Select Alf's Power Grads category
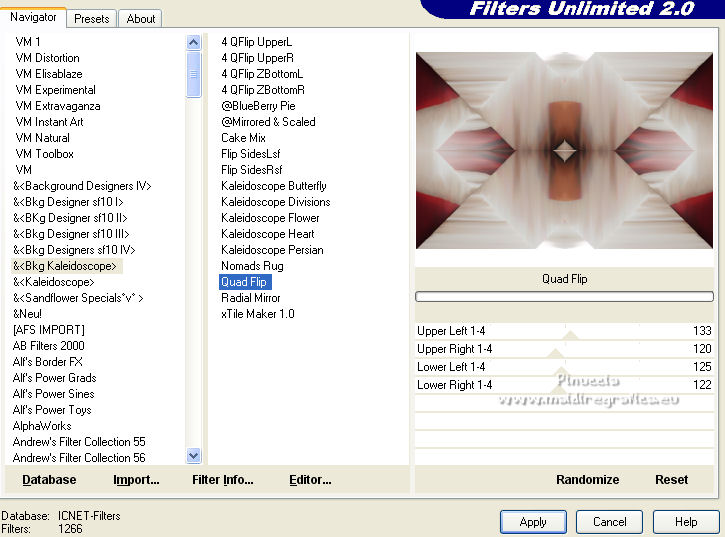Screen dimensions: 725x537 pyautogui.click(x=54, y=378)
